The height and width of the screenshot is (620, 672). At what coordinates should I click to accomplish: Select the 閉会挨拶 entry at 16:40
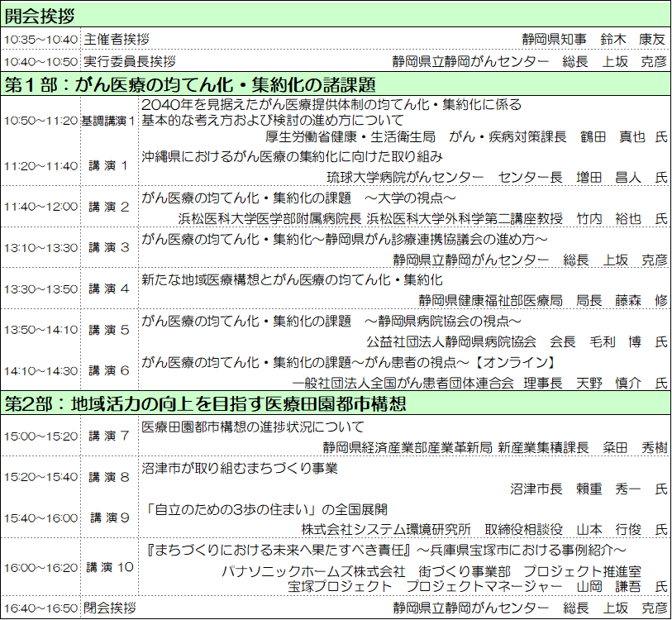click(x=110, y=608)
